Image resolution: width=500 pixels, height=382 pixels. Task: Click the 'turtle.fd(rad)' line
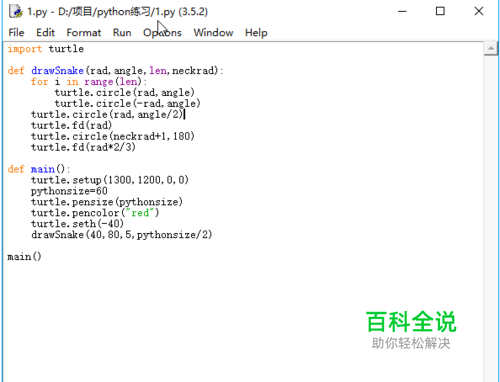[72, 126]
